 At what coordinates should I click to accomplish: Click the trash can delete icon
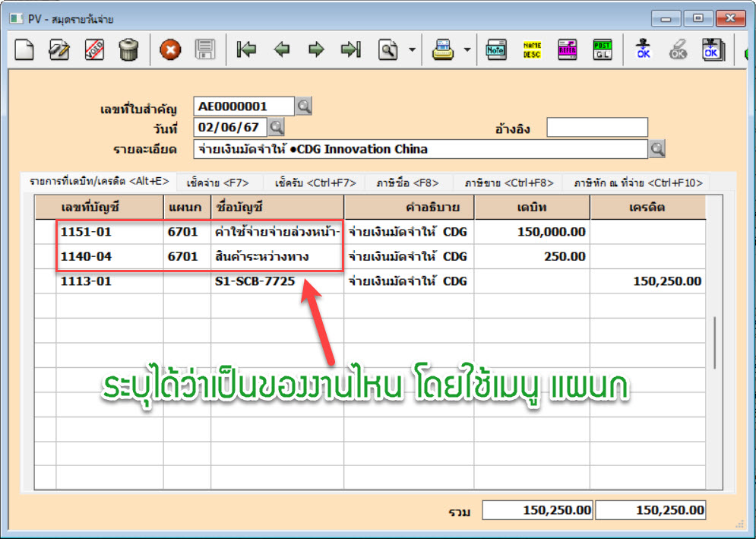129,50
